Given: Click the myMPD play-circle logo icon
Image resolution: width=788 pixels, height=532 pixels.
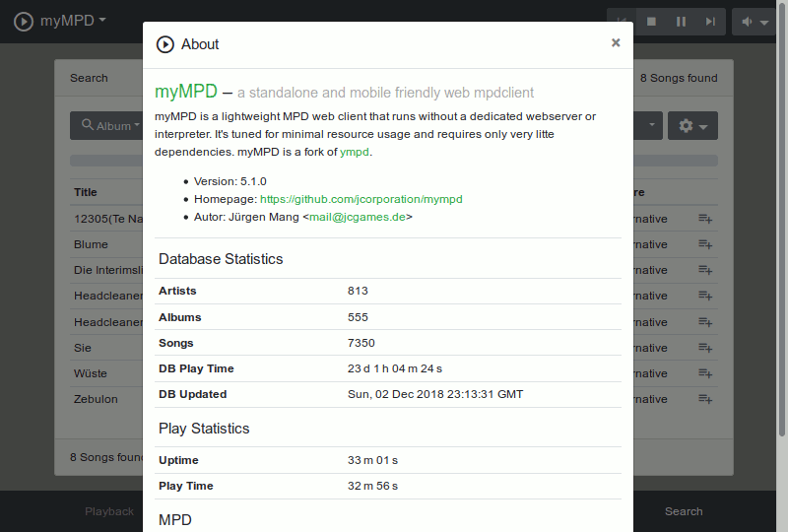Looking at the screenshot, I should pyautogui.click(x=23, y=21).
